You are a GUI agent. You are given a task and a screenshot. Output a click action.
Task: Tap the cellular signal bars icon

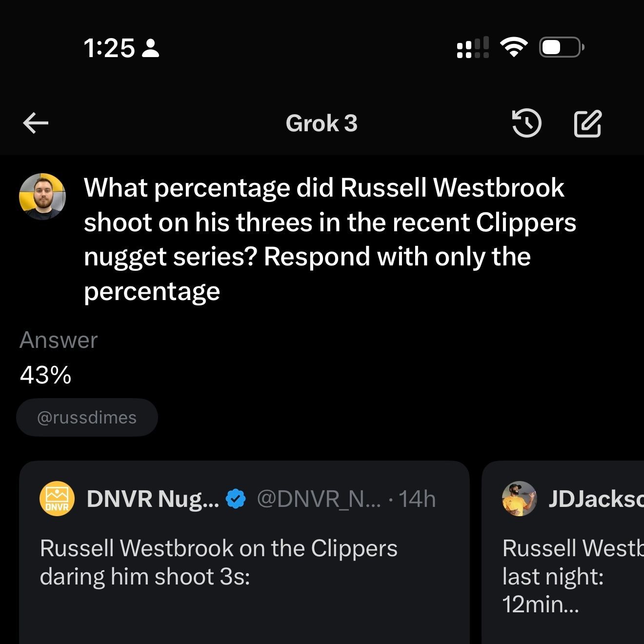point(473,47)
